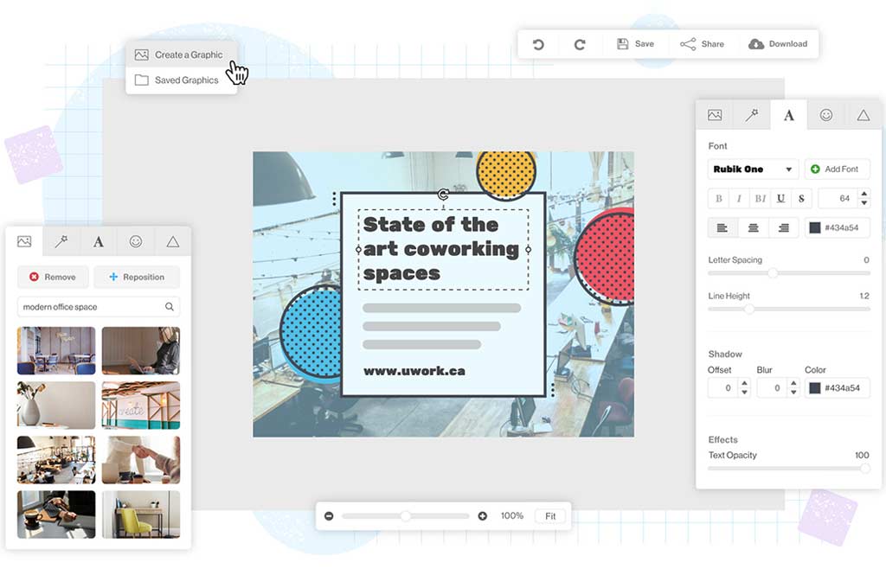Screen dimensions: 886x588
Task: Select the 'State of the art coworking spaces' heading
Action: (441, 249)
